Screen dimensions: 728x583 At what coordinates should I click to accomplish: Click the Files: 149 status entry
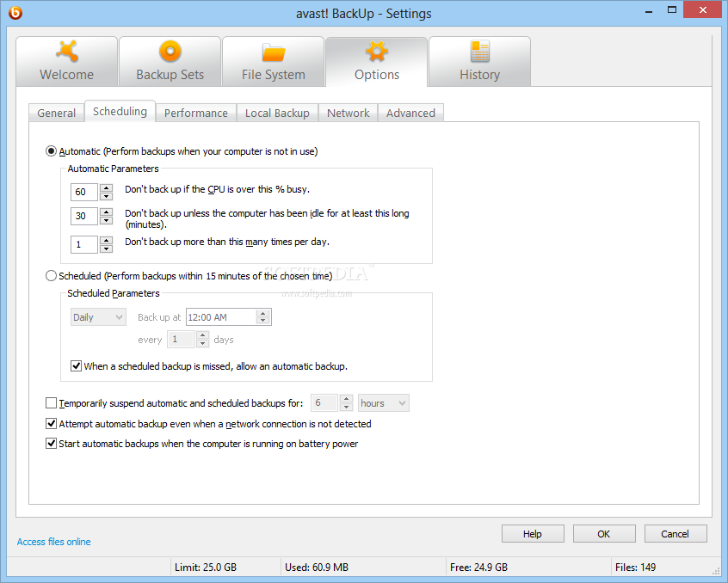(635, 567)
